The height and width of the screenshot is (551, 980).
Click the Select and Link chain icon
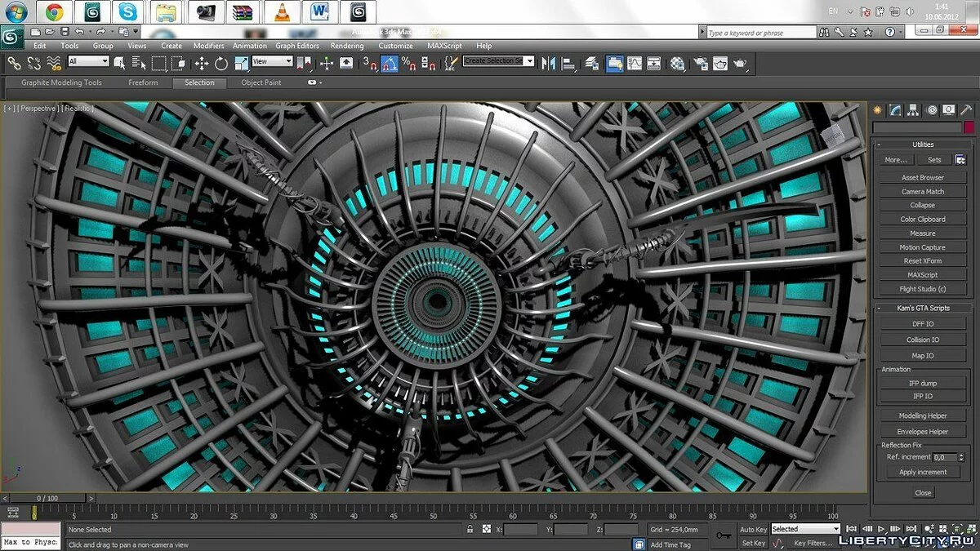click(14, 64)
